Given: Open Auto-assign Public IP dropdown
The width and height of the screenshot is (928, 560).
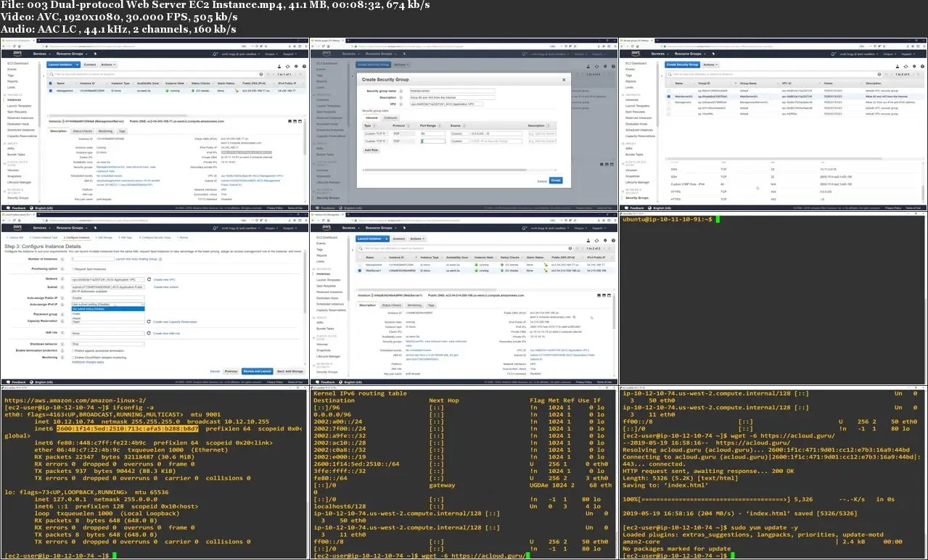Looking at the screenshot, I should click(x=108, y=298).
